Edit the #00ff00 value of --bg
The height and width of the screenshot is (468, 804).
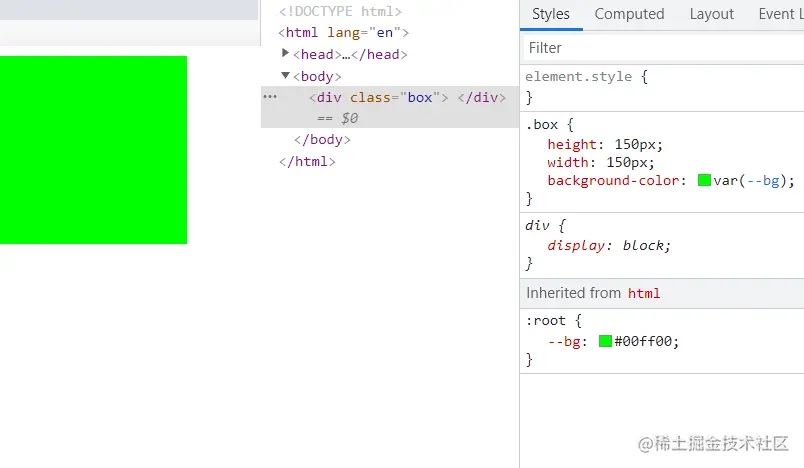[x=646, y=341]
